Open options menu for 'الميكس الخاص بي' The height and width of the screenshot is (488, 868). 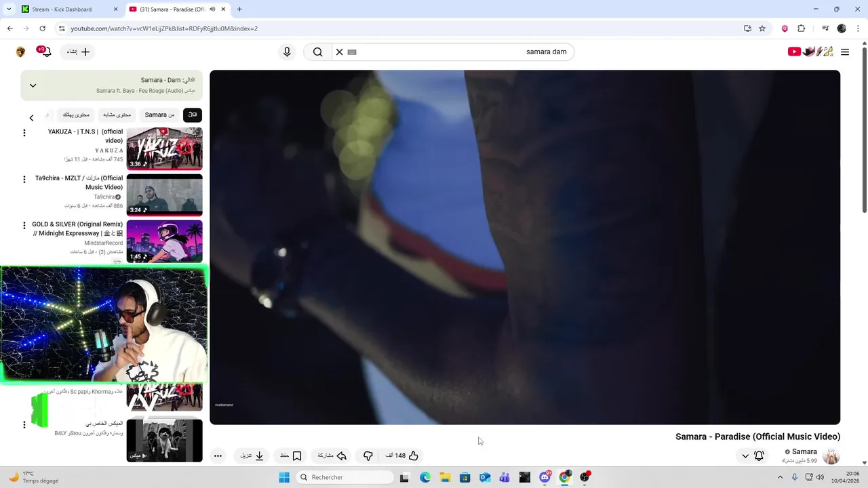point(24,425)
